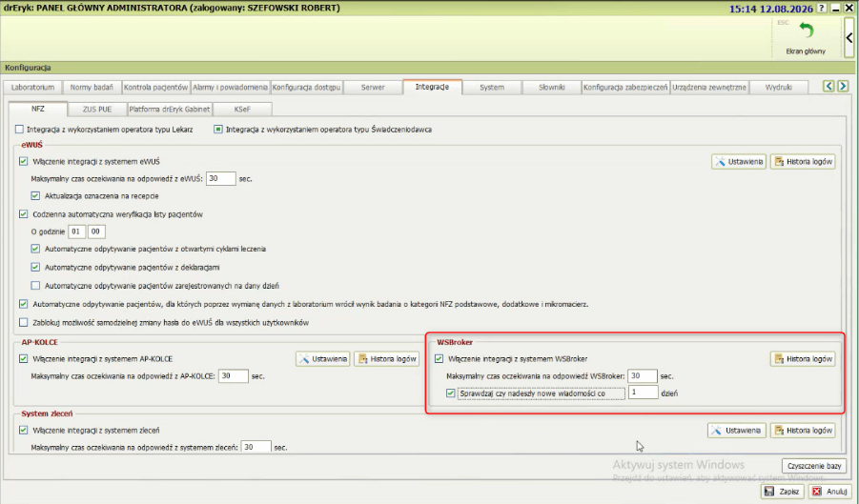This screenshot has width=859, height=504.
Task: Switch to the Kontrola pacjentów tab
Action: (x=155, y=87)
